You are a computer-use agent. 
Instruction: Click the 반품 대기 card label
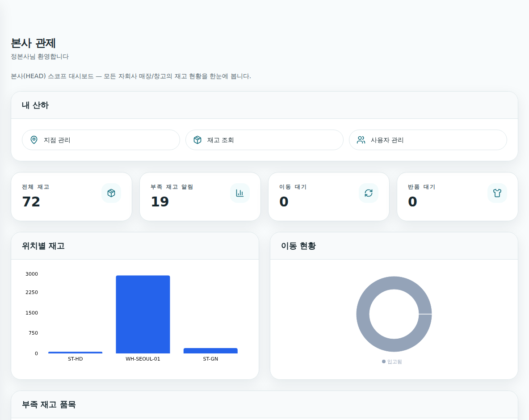point(421,187)
